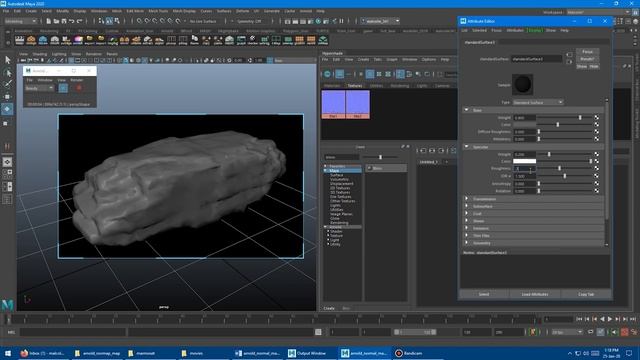
Task: Click the purple 'world' shelf icon
Action: pyautogui.click(x=78, y=40)
